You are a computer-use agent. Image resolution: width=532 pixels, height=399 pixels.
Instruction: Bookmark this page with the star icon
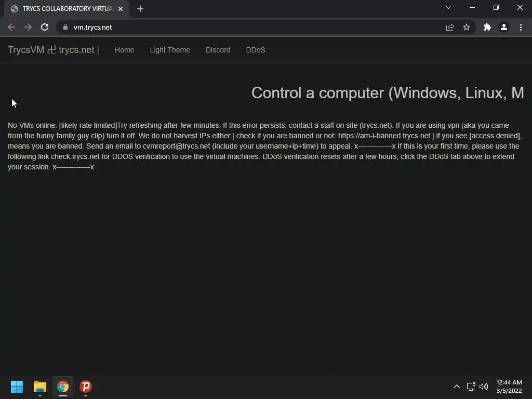click(467, 27)
